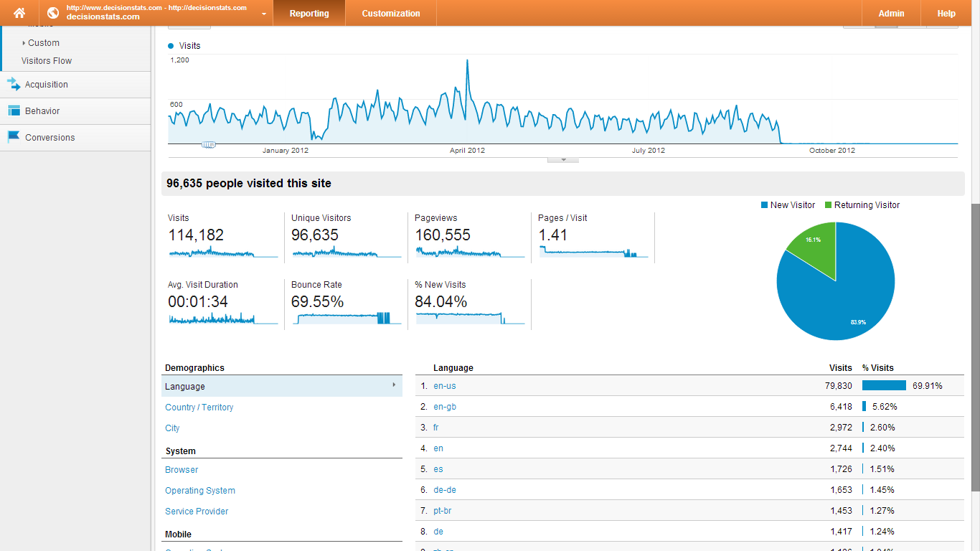This screenshot has width=980, height=551.
Task: Click the Conversions flag icon in sidebar
Action: coord(14,137)
